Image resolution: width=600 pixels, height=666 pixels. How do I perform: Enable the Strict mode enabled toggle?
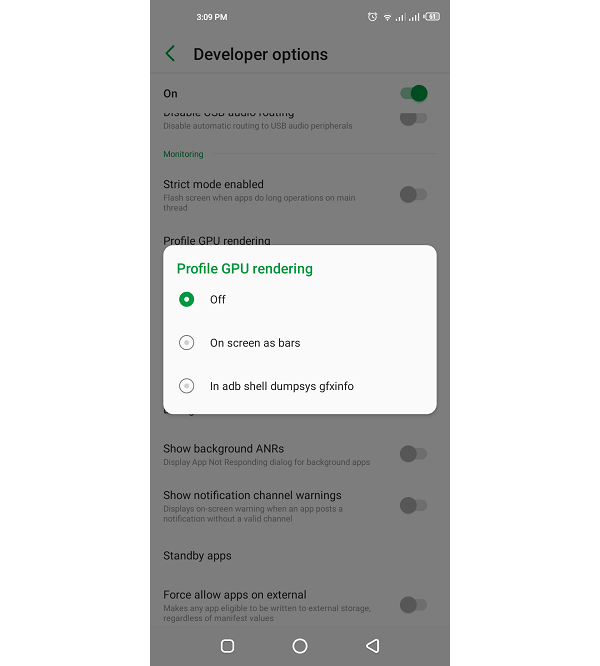pyautogui.click(x=414, y=195)
